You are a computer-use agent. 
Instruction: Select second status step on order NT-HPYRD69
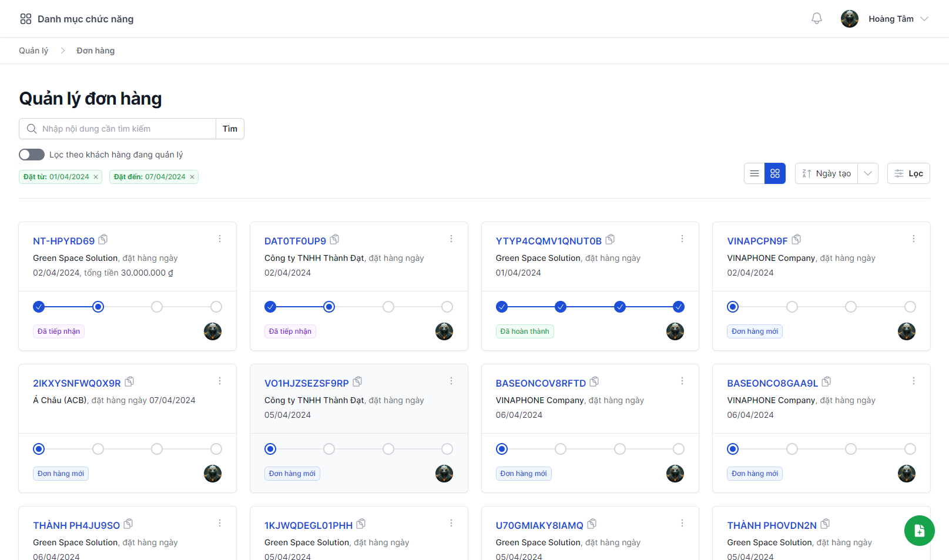click(98, 307)
